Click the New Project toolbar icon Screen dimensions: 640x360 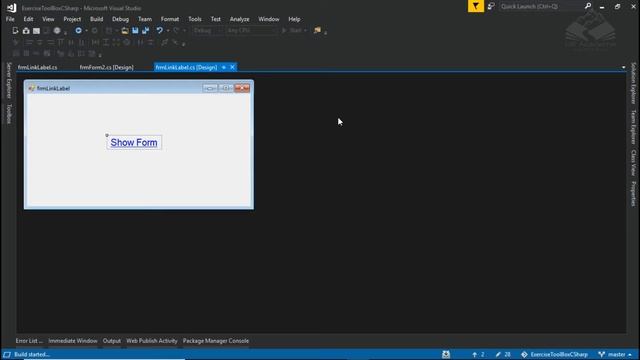point(15,31)
